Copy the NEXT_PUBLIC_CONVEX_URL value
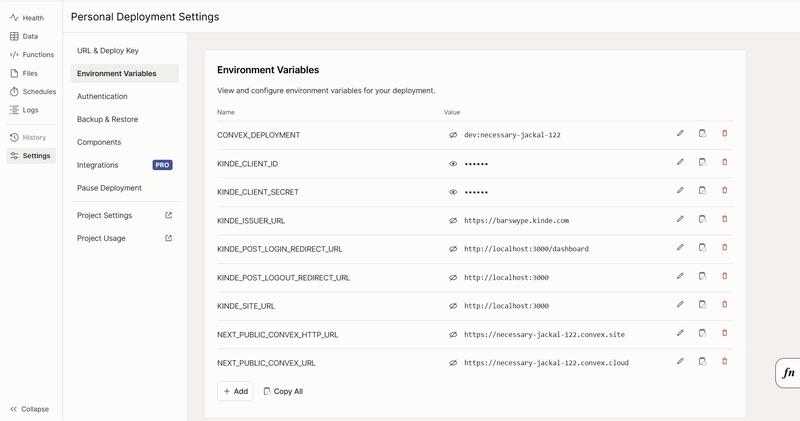Image resolution: width=800 pixels, height=421 pixels. pyautogui.click(x=703, y=361)
